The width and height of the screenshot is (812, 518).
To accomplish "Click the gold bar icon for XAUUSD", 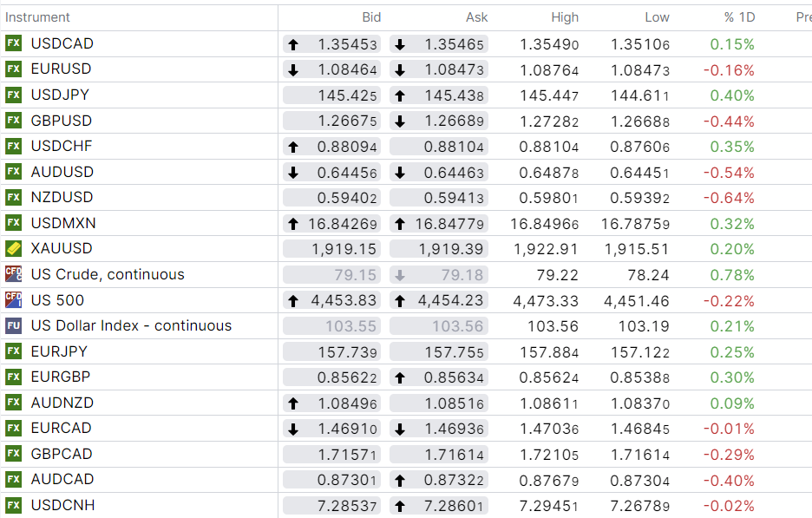I will pos(13,249).
